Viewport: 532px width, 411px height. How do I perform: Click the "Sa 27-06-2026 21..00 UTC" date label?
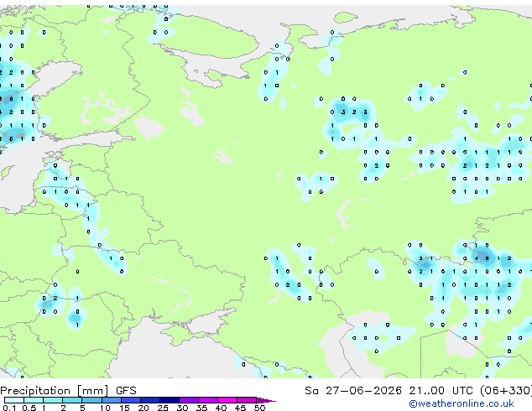click(389, 391)
